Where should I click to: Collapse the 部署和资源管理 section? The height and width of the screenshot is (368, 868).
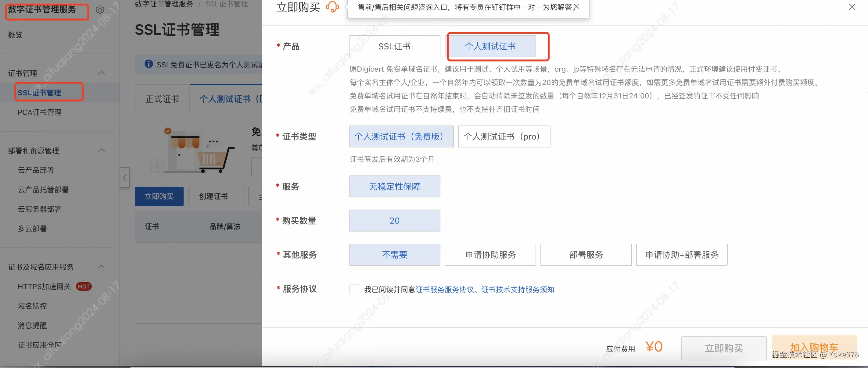[101, 150]
